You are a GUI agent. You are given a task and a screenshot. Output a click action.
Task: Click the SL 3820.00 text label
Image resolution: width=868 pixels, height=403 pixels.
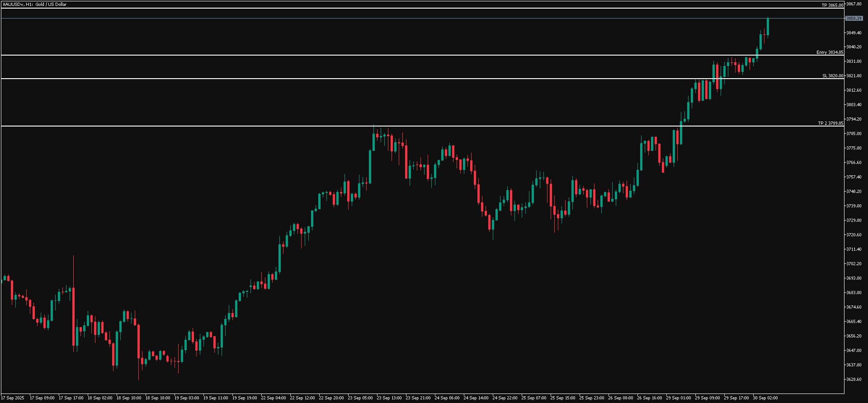(x=832, y=76)
